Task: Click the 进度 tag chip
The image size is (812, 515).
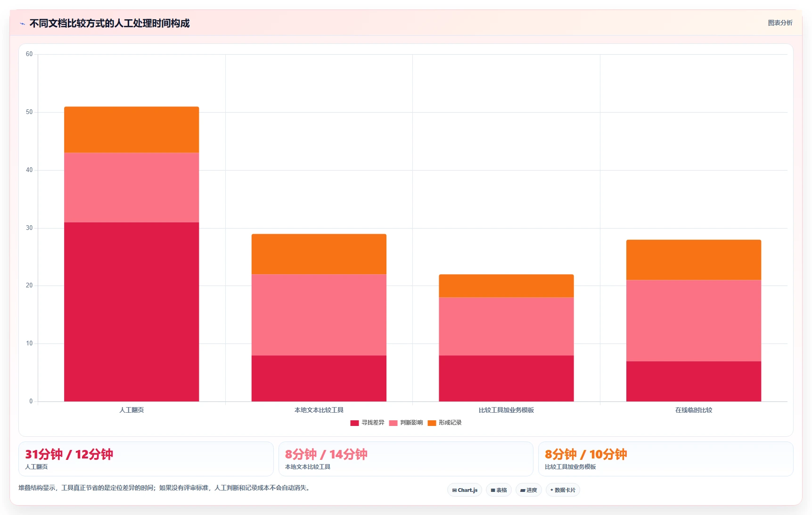Action: [529, 490]
